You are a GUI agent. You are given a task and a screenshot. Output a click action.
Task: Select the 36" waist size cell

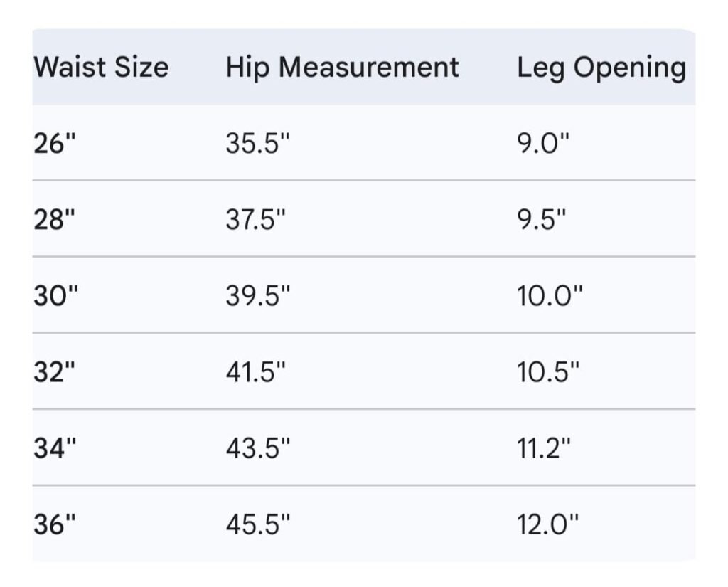point(55,524)
